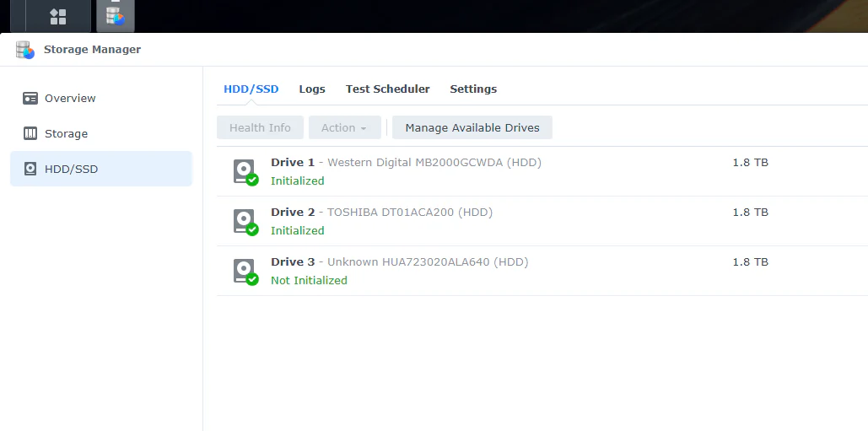Select the Overview sidebar icon

click(x=30, y=98)
